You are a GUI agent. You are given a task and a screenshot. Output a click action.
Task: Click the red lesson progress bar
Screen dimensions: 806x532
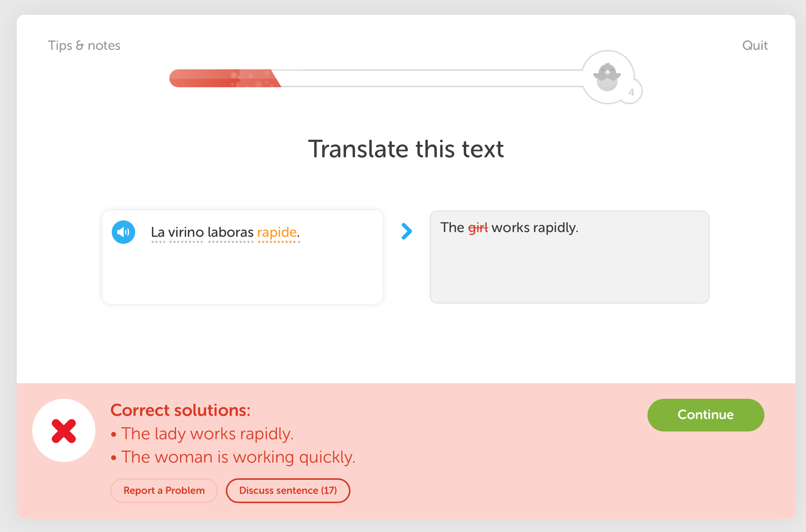point(224,78)
